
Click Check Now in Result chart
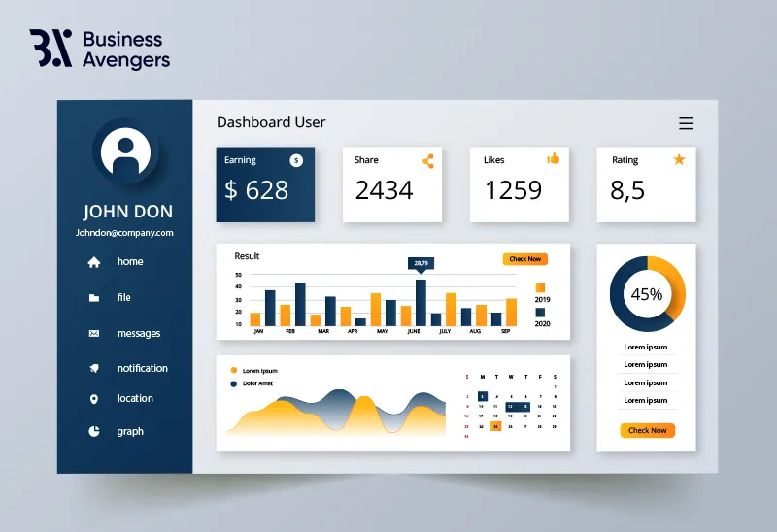coord(525,259)
